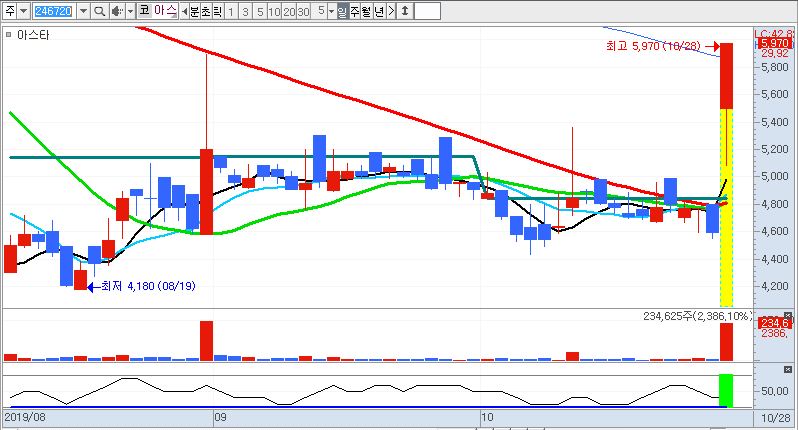This screenshot has width=798, height=430.
Task: Switch chart to 틱 tick period
Action: click(x=218, y=11)
